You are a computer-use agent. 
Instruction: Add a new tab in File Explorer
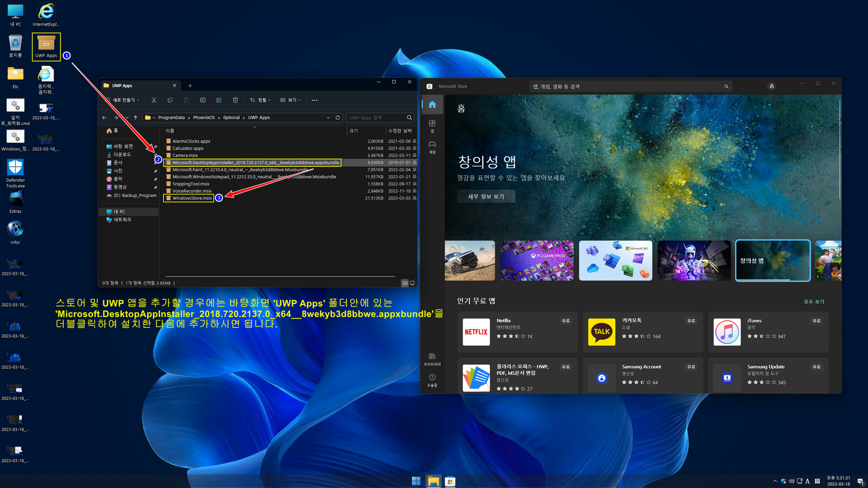[x=190, y=86]
